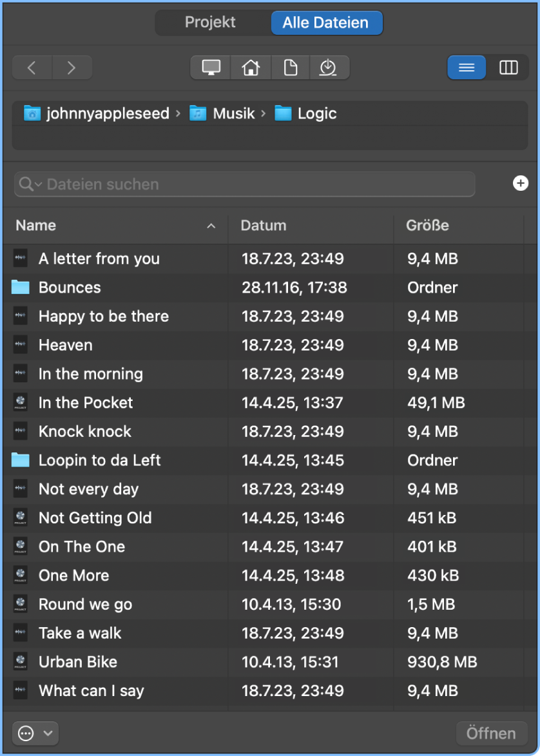The height and width of the screenshot is (756, 540).
Task: Navigate back with the left arrow
Action: [x=32, y=68]
